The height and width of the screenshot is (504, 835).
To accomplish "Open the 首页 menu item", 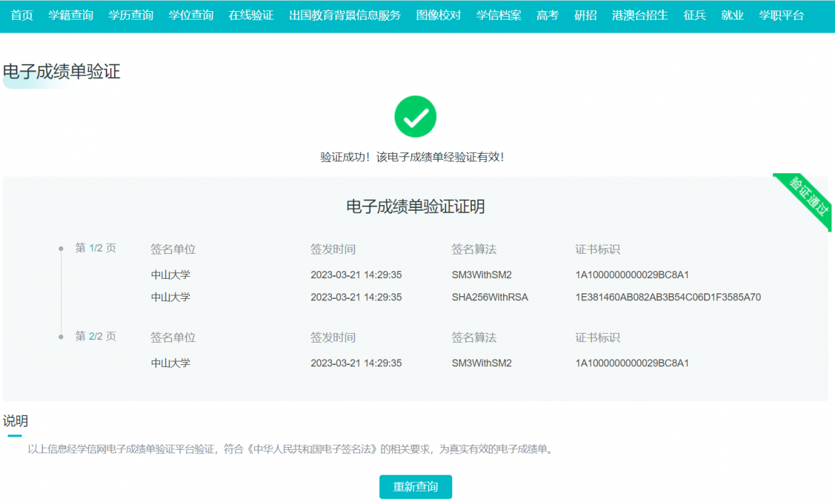I will [22, 15].
